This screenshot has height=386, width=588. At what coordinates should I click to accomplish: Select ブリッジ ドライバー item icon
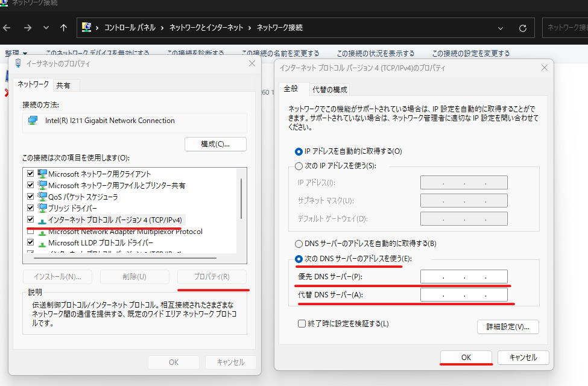(42, 207)
